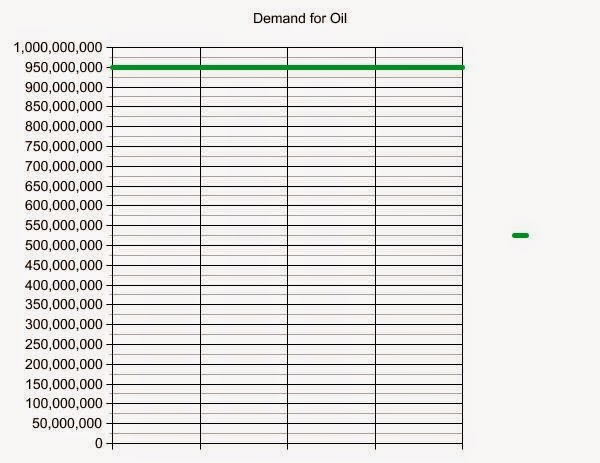Image resolution: width=600 pixels, height=463 pixels.
Task: Click the green legend marker
Action: tap(520, 235)
